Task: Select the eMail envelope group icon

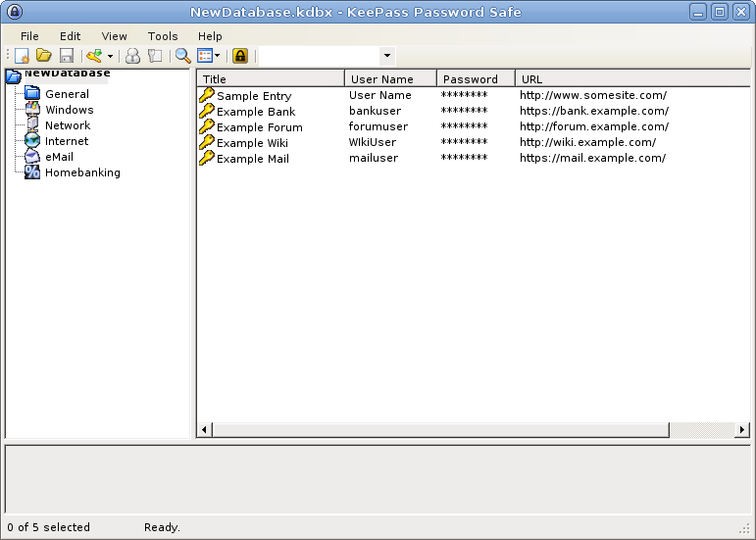Action: (x=32, y=156)
